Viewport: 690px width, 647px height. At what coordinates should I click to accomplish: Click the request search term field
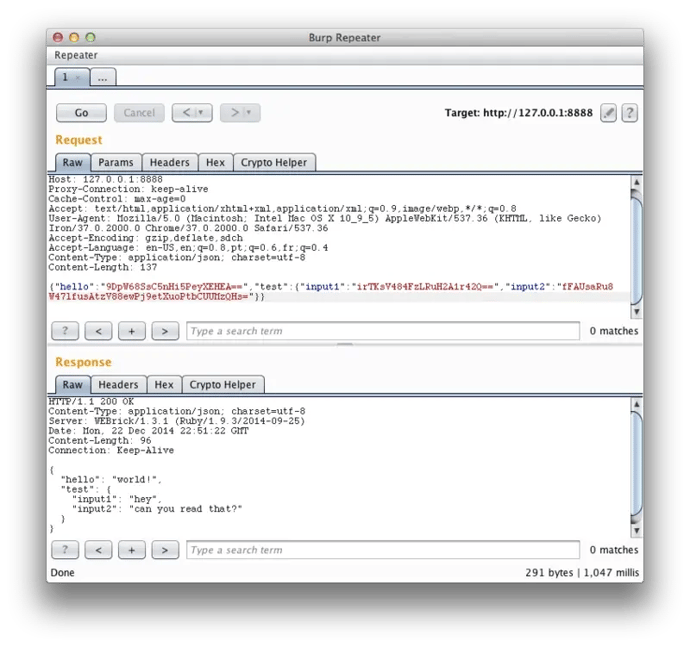tap(382, 331)
